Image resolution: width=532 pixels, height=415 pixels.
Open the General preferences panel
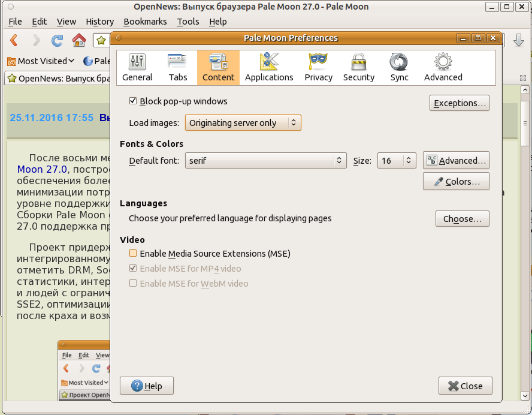point(137,67)
